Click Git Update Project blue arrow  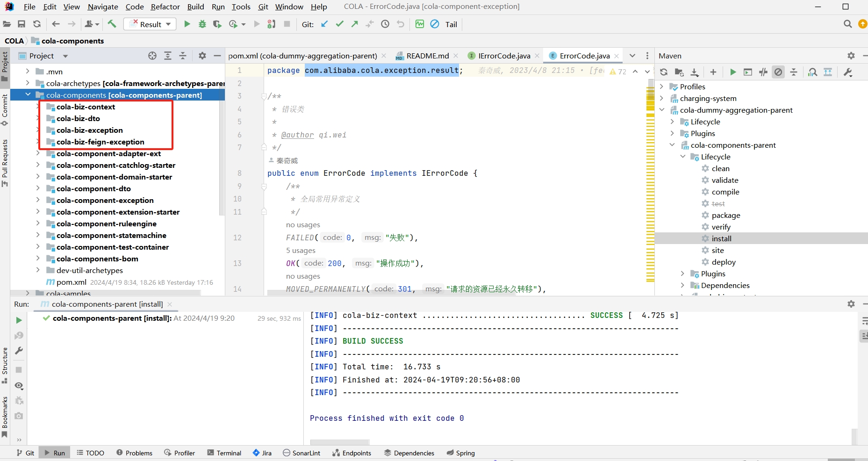[x=324, y=24]
